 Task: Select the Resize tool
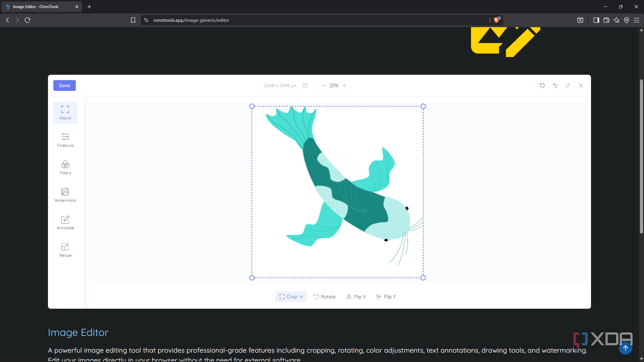coord(65,250)
